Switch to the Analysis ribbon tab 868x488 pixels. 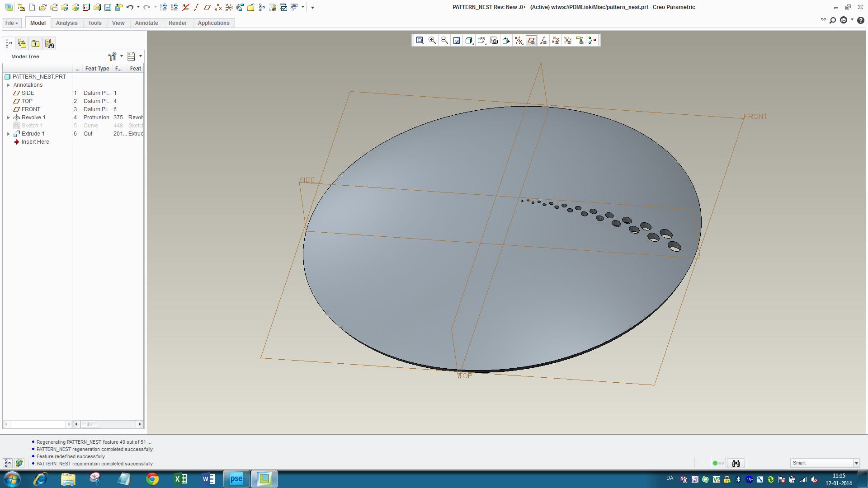[x=66, y=23]
